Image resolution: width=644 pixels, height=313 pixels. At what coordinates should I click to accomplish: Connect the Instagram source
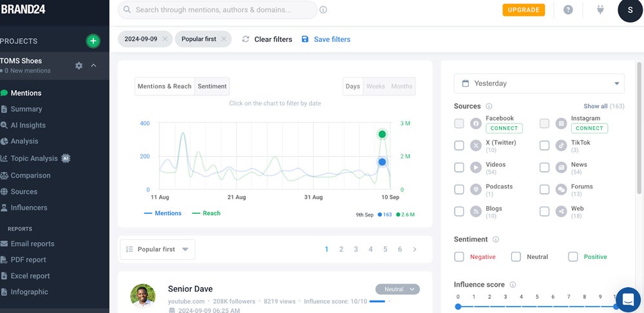pyautogui.click(x=589, y=128)
